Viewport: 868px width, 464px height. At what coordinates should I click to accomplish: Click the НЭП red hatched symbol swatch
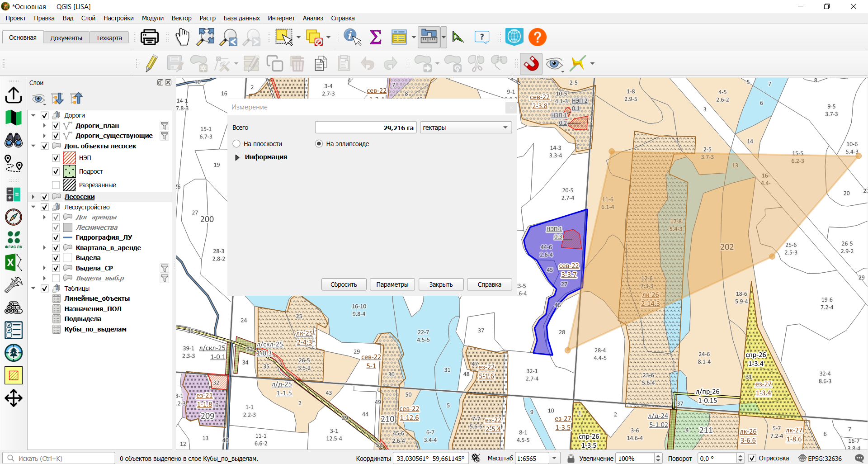(x=70, y=158)
